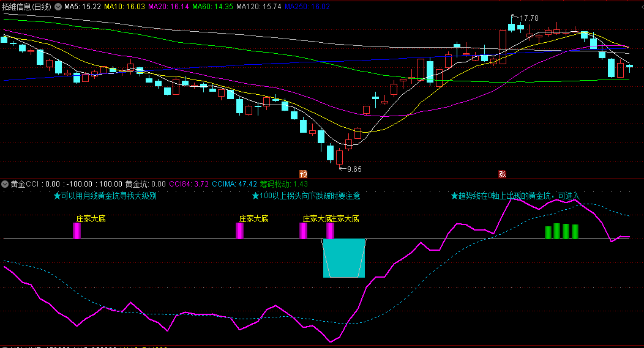Select the MA5: 15.22 label
The height and width of the screenshot is (348, 644).
[x=83, y=7]
